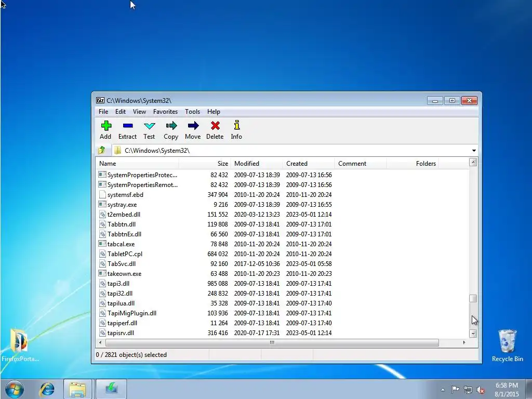Click the green arrow taskbar application icon
The image size is (532, 399).
[111, 389]
